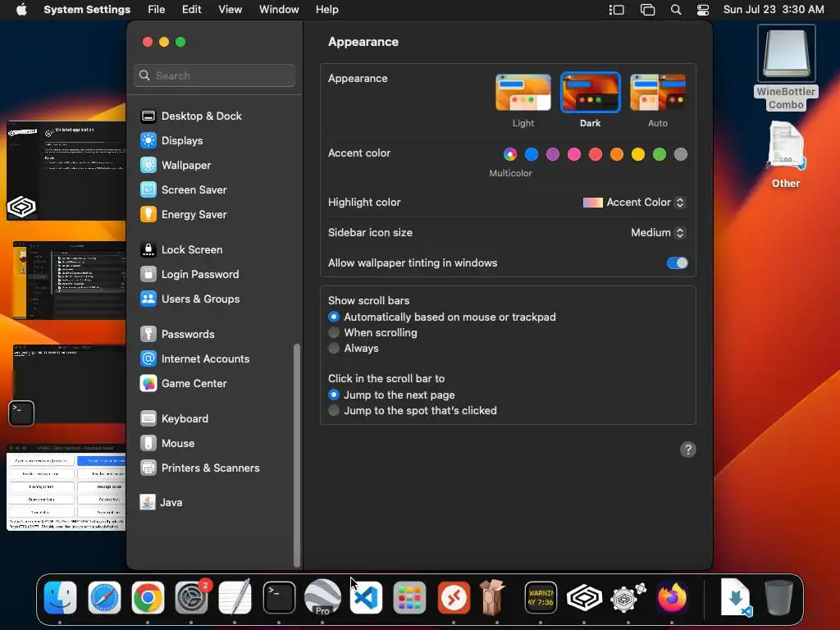Open the Edit menu
The height and width of the screenshot is (630, 840).
(x=191, y=10)
